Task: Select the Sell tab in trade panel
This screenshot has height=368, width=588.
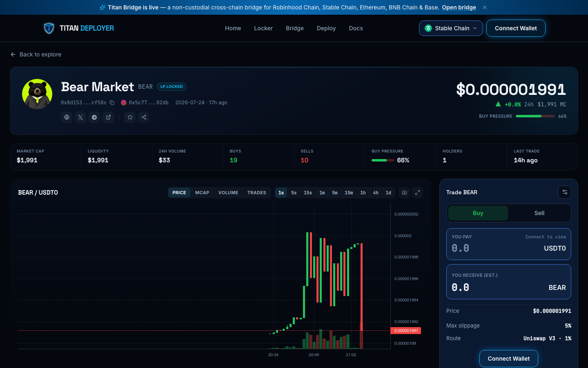Action: [539, 213]
